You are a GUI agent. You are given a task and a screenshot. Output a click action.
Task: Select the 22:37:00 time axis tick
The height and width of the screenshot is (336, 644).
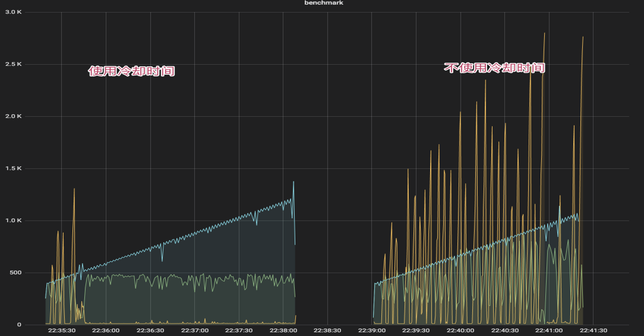tap(194, 330)
